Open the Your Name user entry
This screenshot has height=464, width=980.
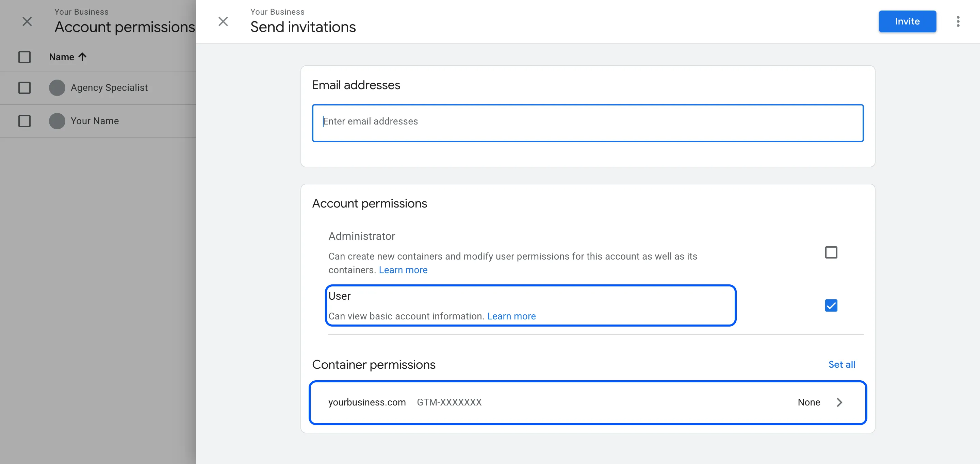coord(95,121)
